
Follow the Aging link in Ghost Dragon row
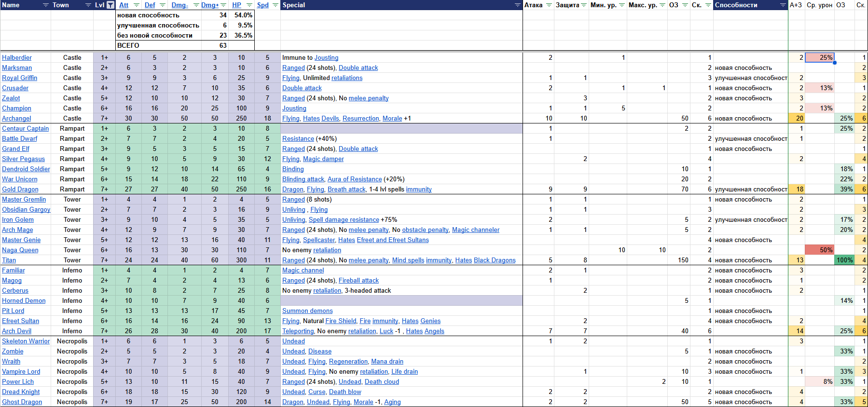[392, 402]
